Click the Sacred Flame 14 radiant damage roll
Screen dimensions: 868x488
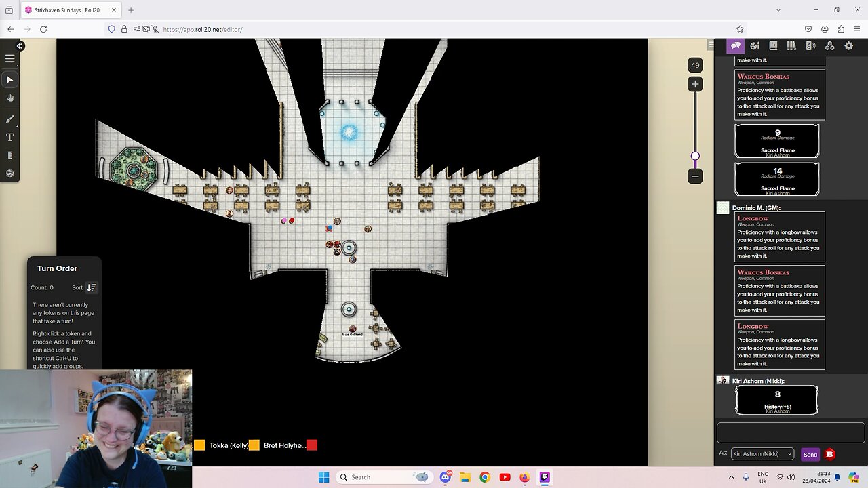[x=777, y=179]
